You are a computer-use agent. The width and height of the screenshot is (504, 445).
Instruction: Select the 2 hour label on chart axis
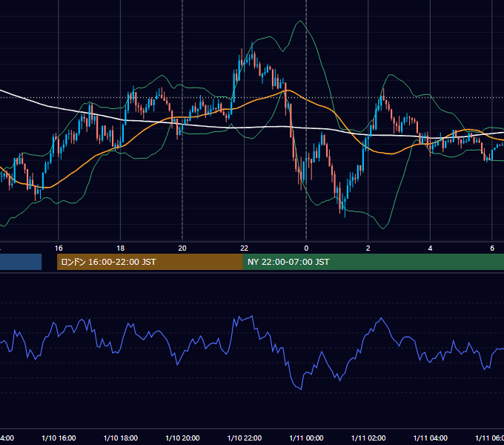[x=368, y=248]
